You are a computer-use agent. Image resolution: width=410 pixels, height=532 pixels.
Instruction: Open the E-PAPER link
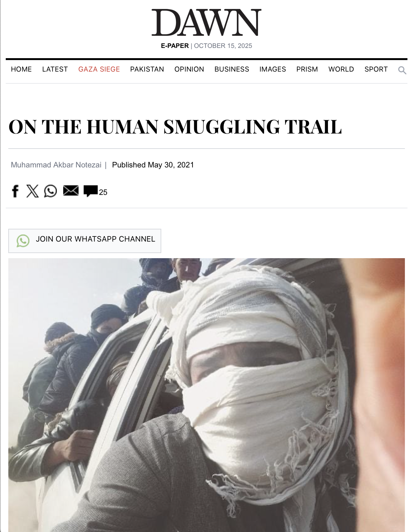(x=175, y=46)
